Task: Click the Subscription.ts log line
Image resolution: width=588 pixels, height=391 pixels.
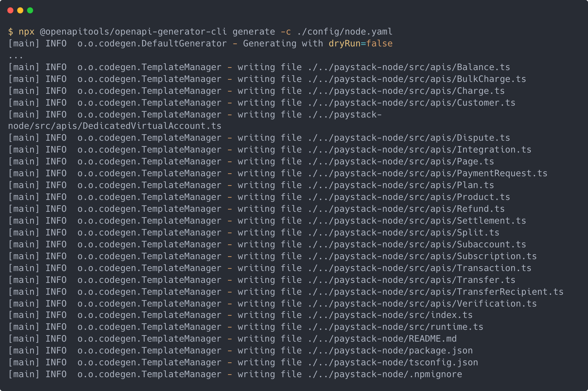Action: pyautogui.click(x=272, y=256)
